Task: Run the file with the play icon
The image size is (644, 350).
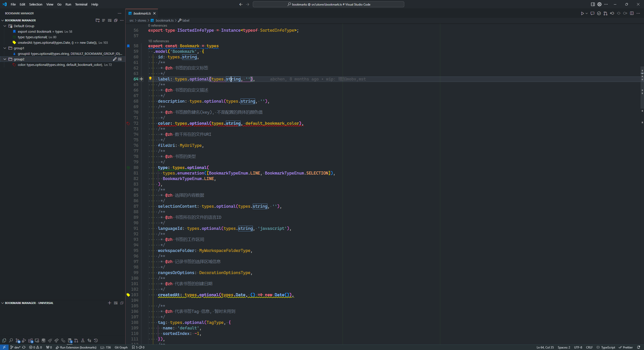Action: [x=582, y=13]
